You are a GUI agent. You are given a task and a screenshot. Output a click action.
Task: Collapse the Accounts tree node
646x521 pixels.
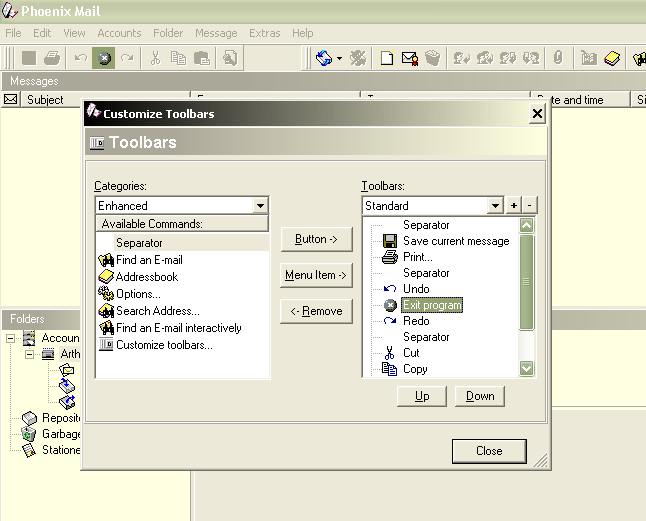click(x=10, y=339)
